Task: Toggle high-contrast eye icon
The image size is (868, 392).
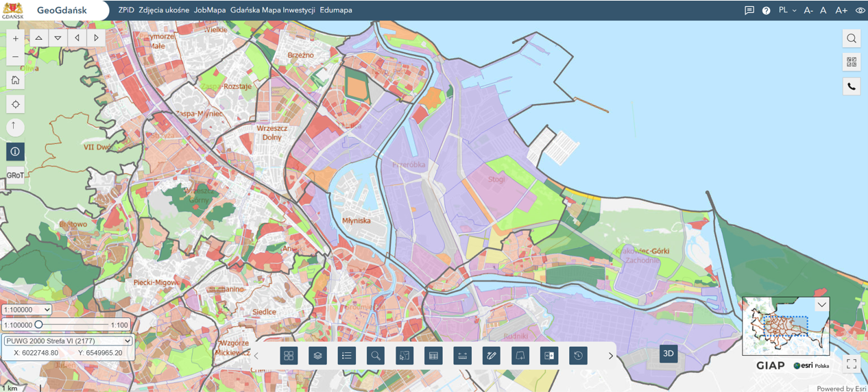Action: pyautogui.click(x=860, y=10)
